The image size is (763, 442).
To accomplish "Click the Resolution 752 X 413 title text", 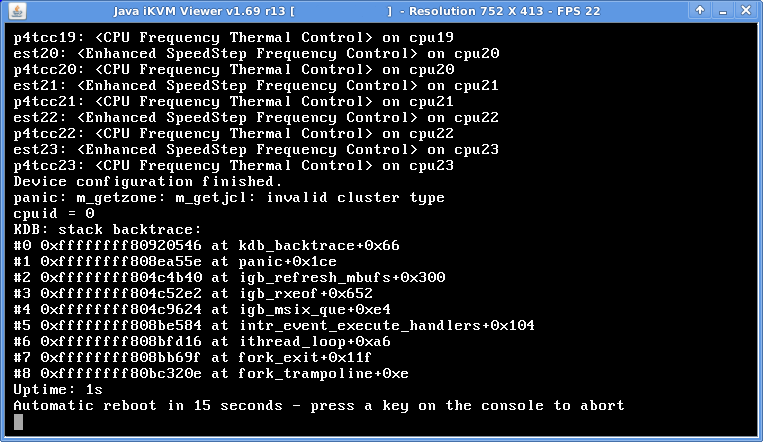I will point(476,11).
